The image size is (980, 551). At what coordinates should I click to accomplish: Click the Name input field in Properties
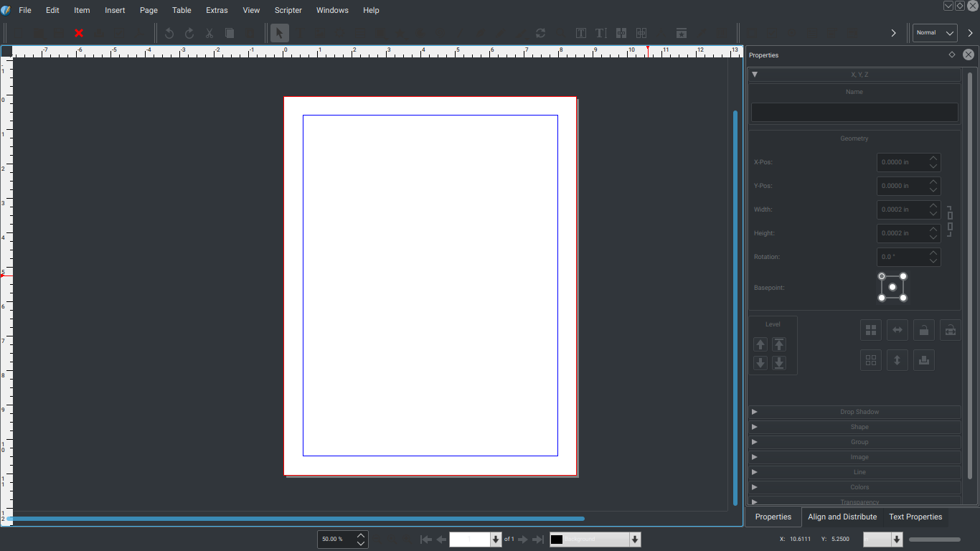(x=854, y=112)
